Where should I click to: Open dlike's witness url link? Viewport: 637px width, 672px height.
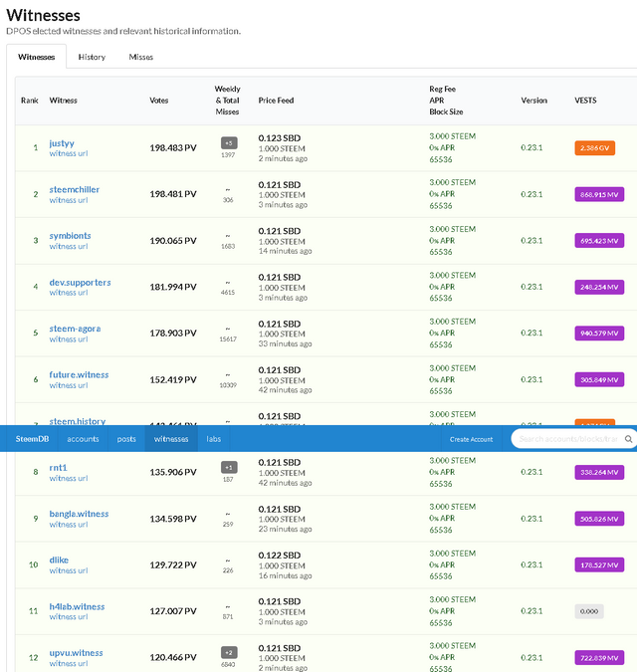pyautogui.click(x=69, y=570)
